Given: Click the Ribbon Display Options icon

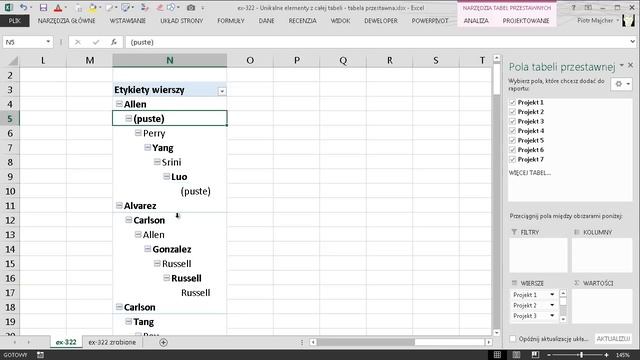Looking at the screenshot, I should click(x=588, y=8).
